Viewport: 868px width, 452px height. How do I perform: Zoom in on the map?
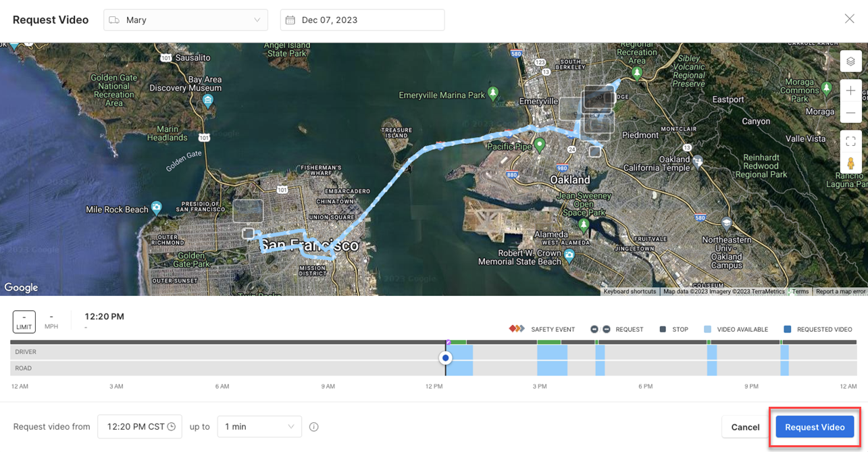(x=850, y=90)
